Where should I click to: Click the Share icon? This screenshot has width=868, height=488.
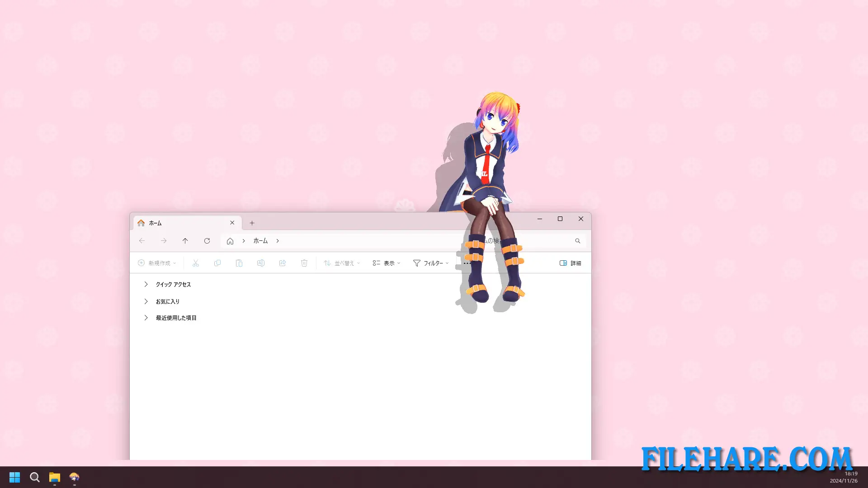click(283, 263)
